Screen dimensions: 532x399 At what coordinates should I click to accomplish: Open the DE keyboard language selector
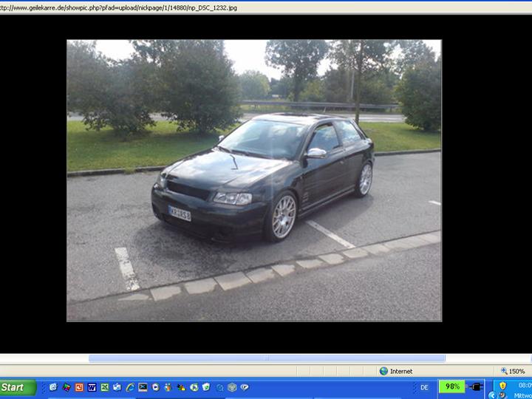(424, 387)
